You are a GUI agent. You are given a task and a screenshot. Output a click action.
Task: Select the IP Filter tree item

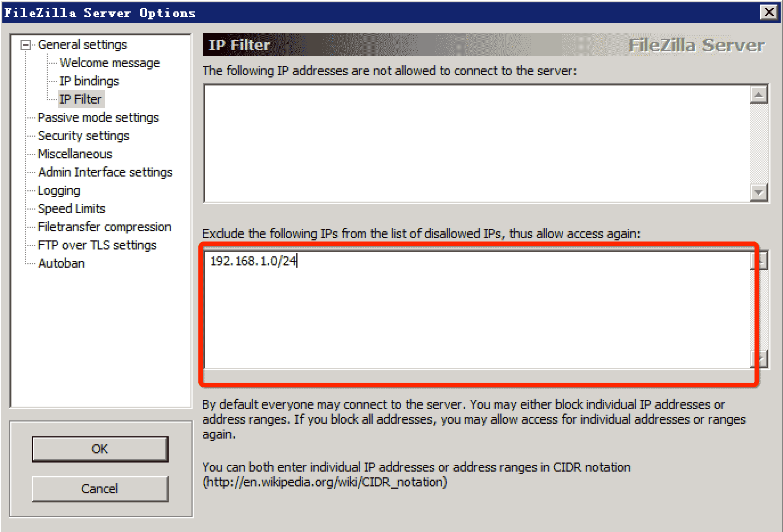click(80, 99)
